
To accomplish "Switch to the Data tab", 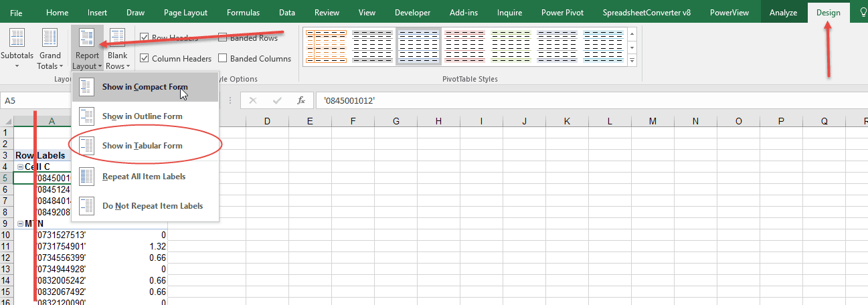I will point(287,12).
